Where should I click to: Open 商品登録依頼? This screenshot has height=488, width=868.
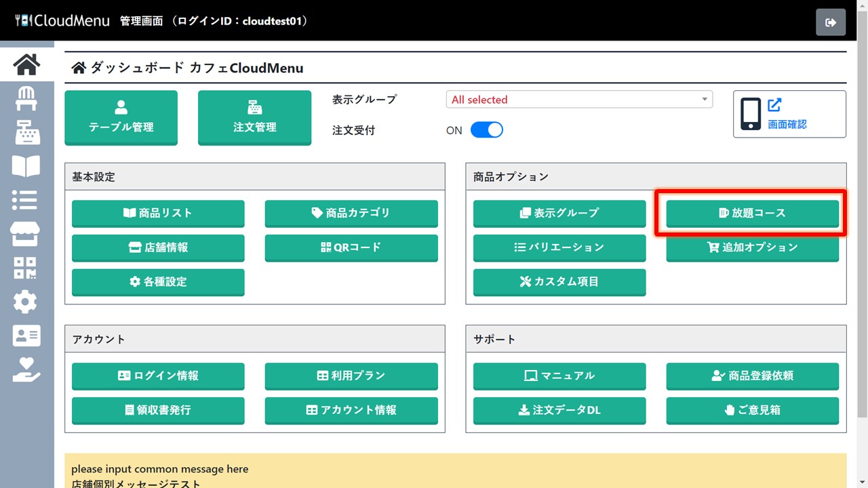click(753, 375)
